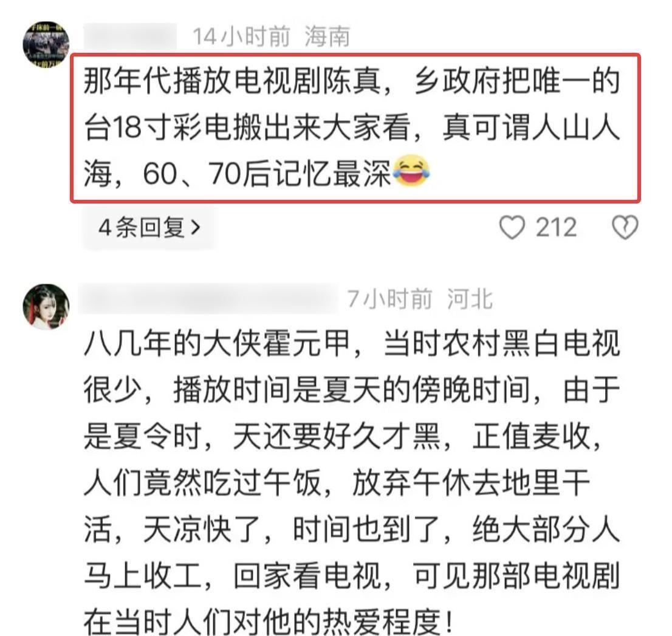
Task: Click the text 60、70后记忆最深
Action: [x=266, y=174]
